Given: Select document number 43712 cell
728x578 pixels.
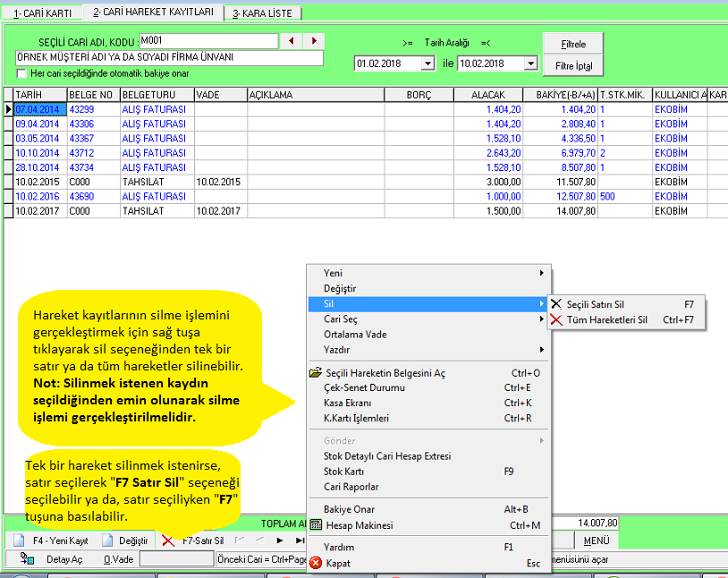Looking at the screenshot, I should [94, 153].
